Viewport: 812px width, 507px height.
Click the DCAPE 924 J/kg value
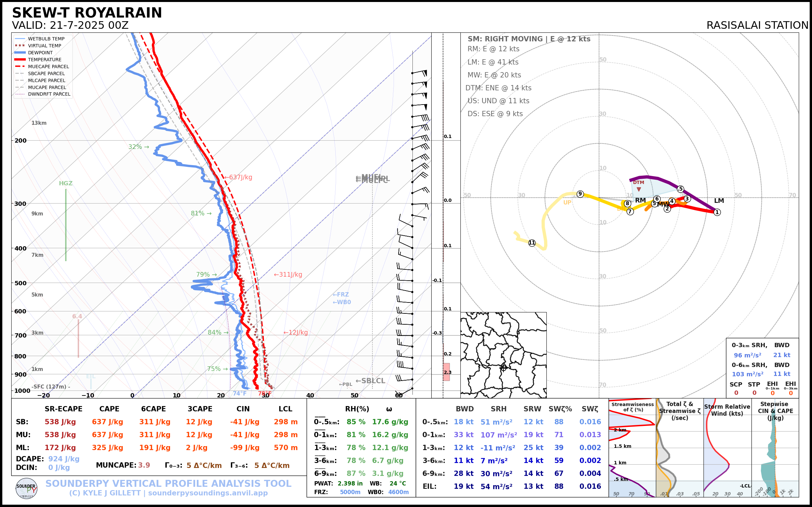[64, 459]
